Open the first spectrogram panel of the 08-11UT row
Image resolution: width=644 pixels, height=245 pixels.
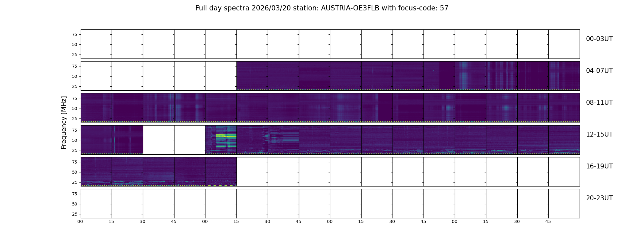pos(96,108)
